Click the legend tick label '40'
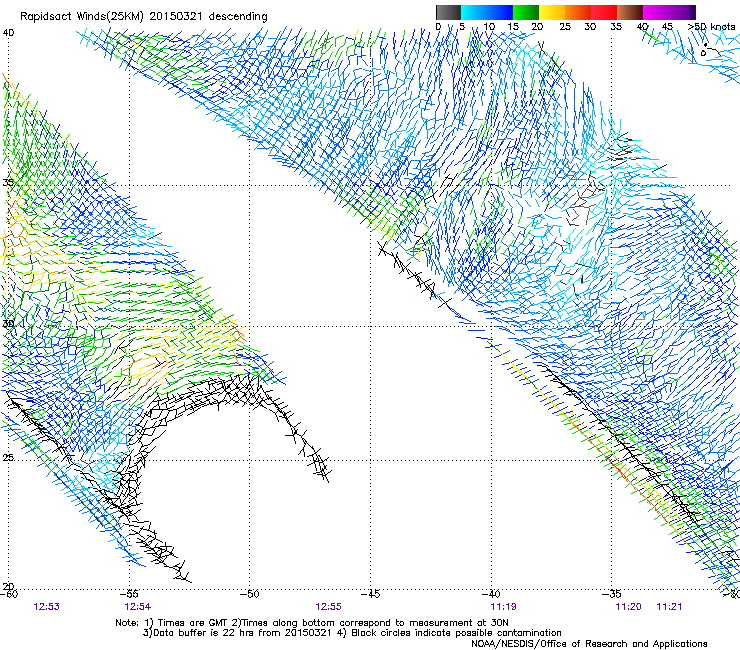Viewport: 740px width, 650px height. [642, 27]
